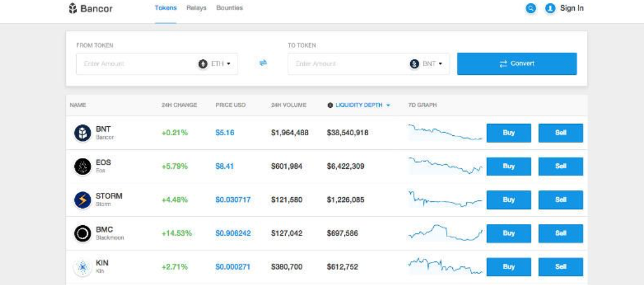
Task: Click the Sign In link
Action: click(x=572, y=8)
